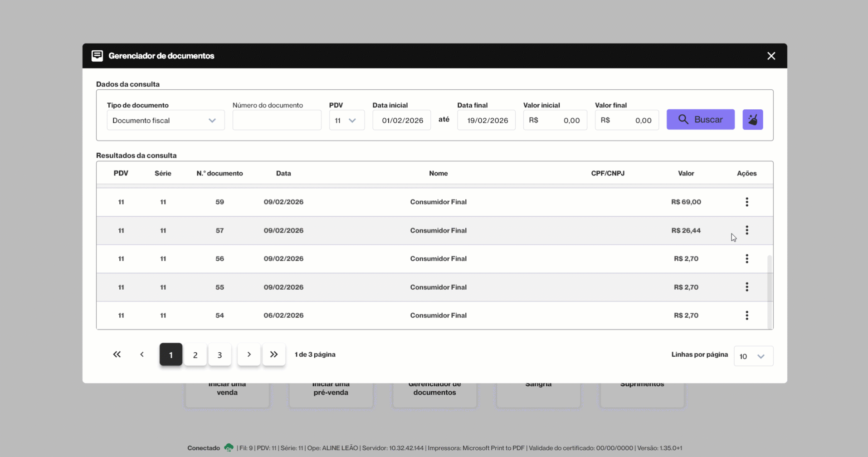Open actions menu for document 55
Image resolution: width=868 pixels, height=457 pixels.
click(x=746, y=287)
